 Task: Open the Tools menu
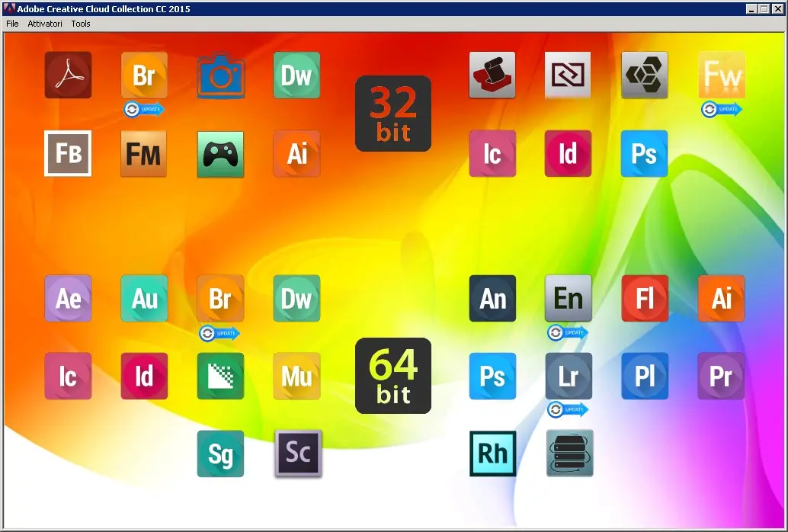click(81, 24)
